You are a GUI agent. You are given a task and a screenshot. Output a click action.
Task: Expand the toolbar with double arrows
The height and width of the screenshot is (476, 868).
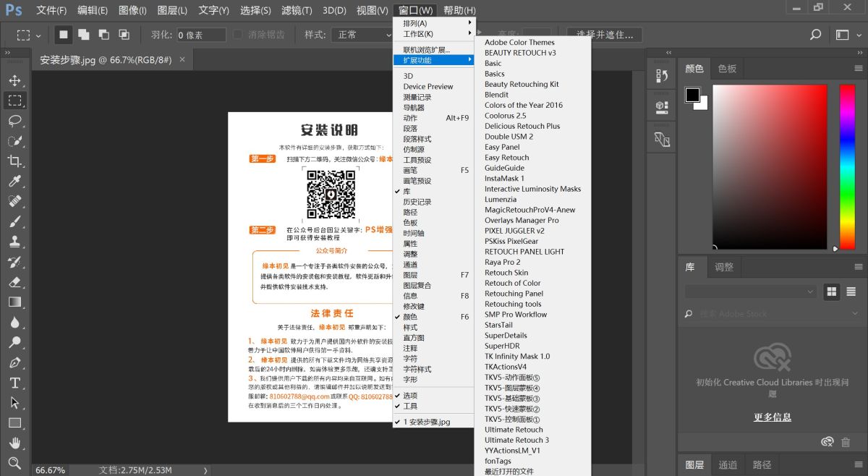8,52
